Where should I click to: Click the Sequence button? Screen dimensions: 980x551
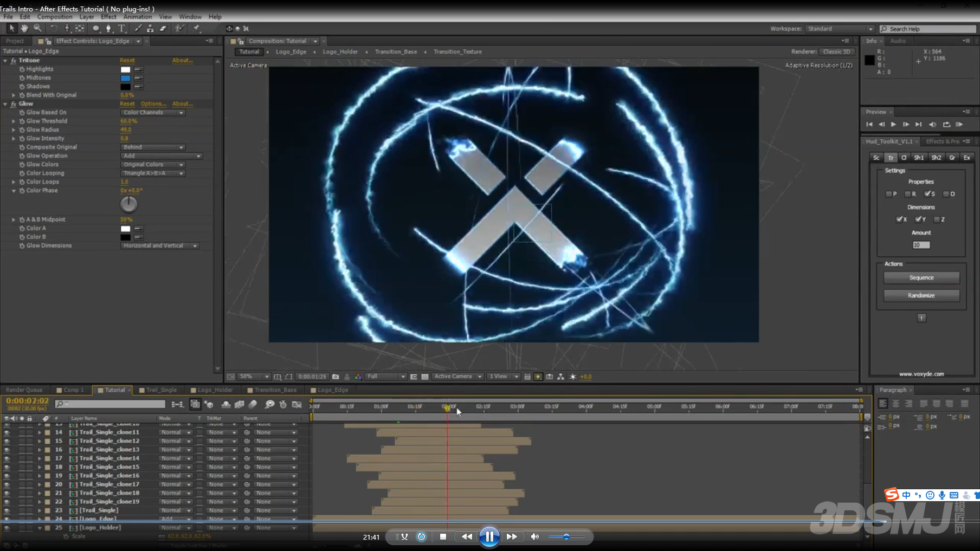point(921,278)
